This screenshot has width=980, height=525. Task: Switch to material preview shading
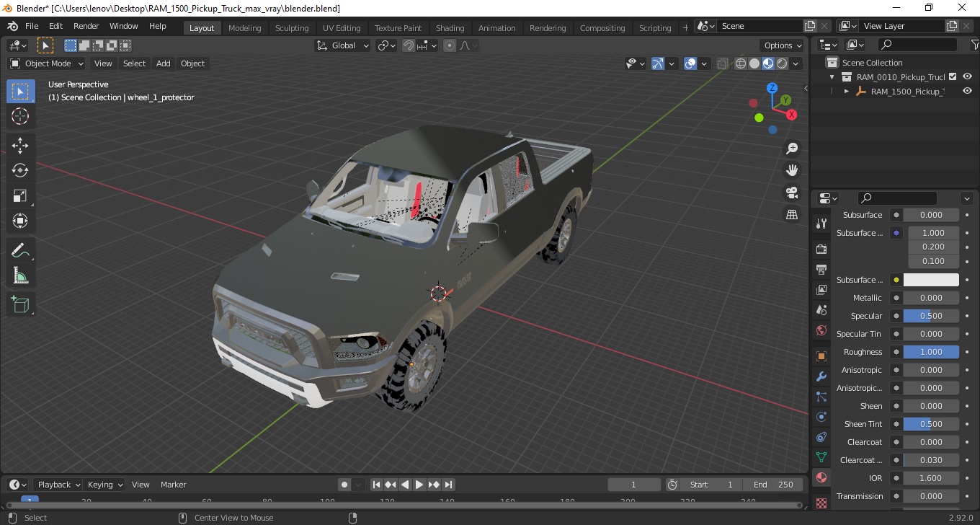tap(768, 63)
